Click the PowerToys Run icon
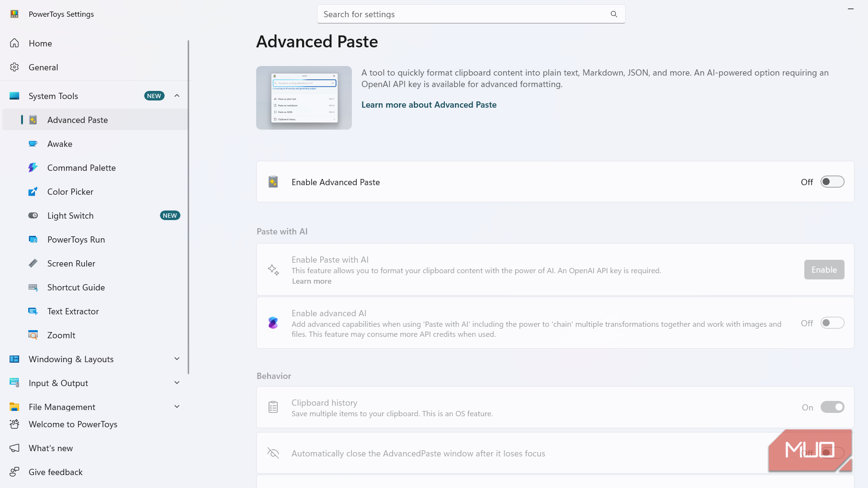 [x=33, y=239]
